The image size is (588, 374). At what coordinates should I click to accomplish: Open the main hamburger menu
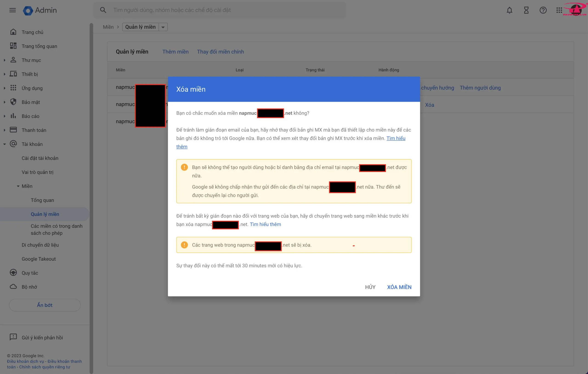(x=12, y=10)
